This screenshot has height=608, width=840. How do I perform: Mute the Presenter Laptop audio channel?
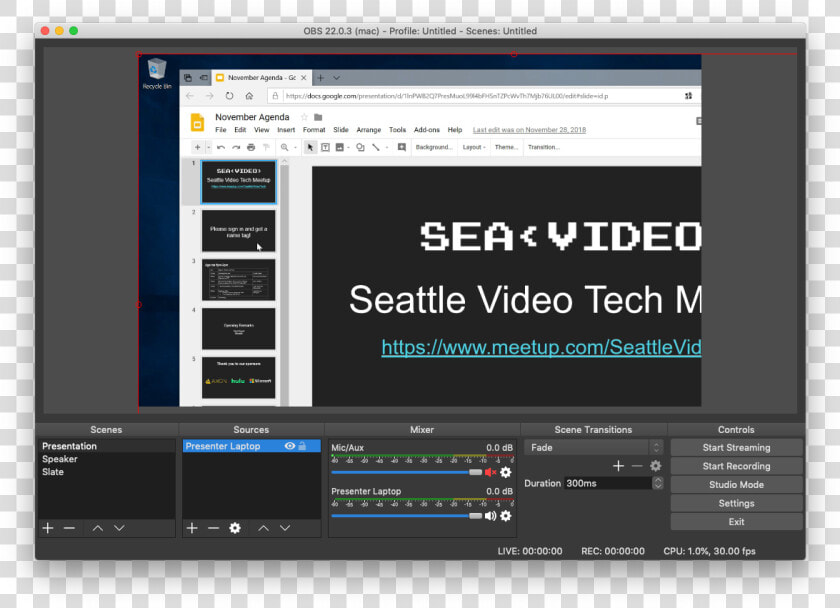[x=490, y=516]
